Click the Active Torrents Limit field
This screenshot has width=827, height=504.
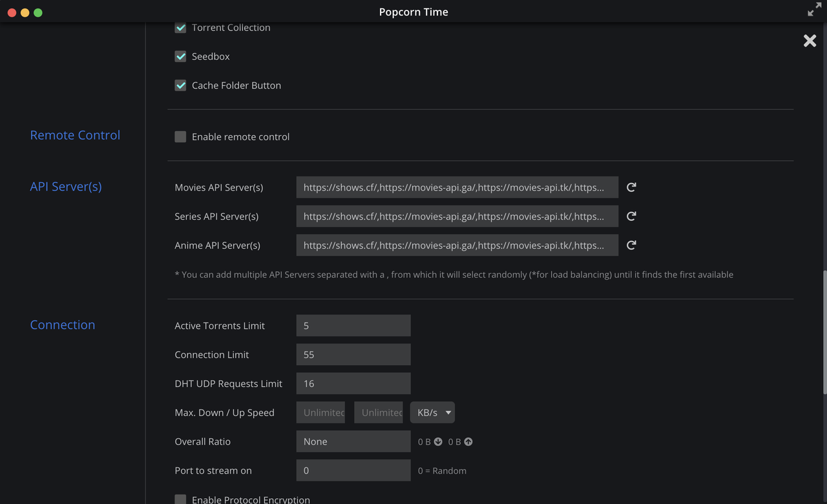point(353,326)
